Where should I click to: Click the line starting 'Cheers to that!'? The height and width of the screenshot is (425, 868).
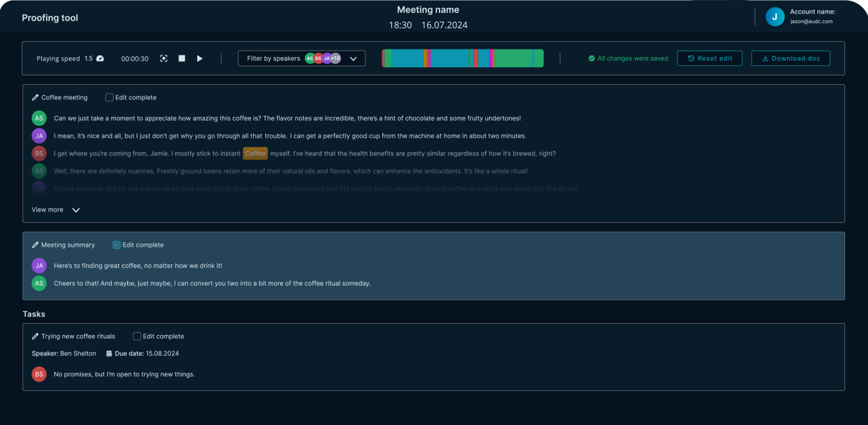[212, 284]
